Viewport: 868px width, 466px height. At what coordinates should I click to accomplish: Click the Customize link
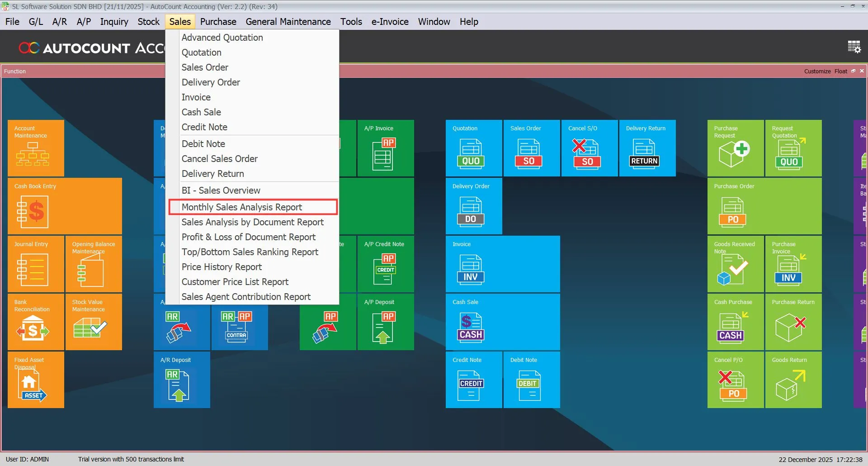tap(816, 71)
